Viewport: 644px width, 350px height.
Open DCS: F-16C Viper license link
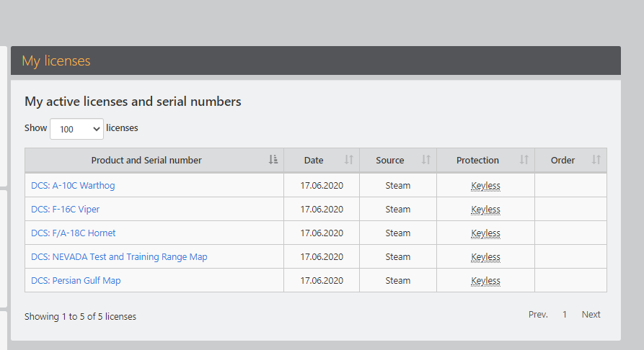point(66,210)
